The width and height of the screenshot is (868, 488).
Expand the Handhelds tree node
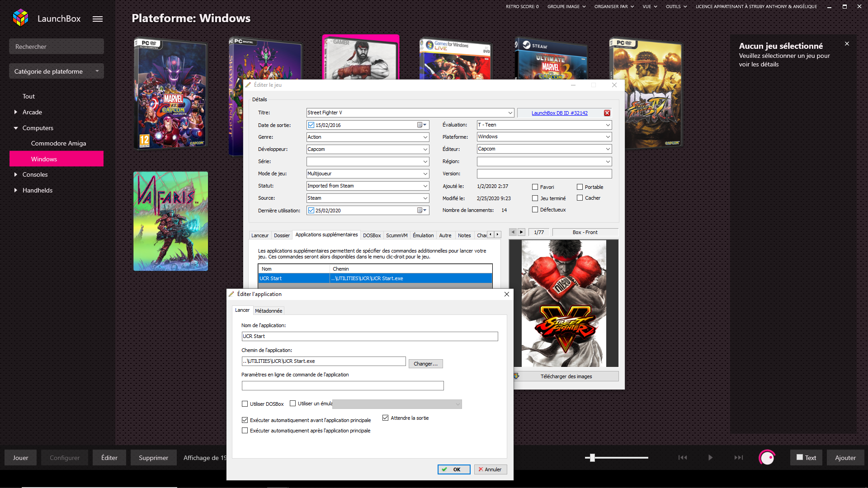(16, 190)
